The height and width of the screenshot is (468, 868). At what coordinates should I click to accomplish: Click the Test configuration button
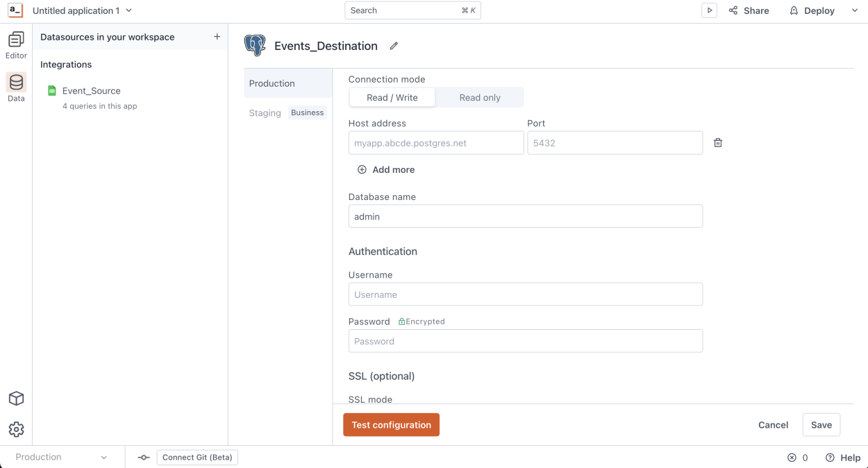(x=391, y=424)
